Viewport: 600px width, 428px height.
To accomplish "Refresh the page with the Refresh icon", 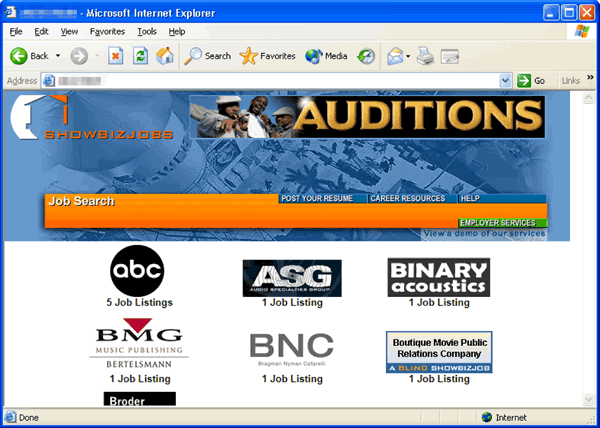I will [x=139, y=56].
